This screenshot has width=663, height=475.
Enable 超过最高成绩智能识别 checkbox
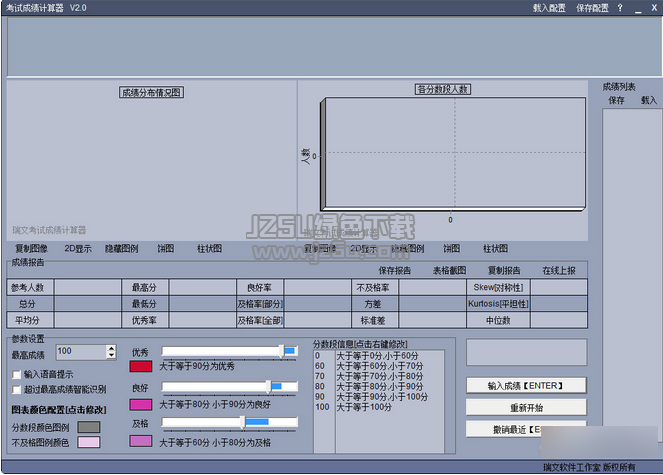17,390
